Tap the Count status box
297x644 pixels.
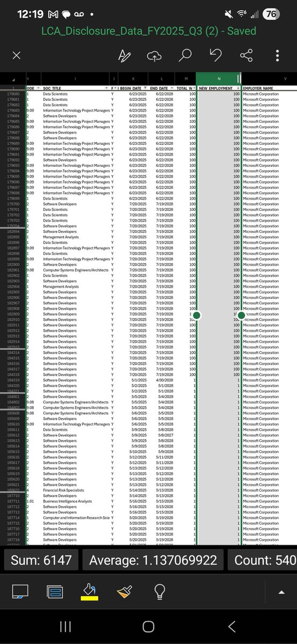[x=263, y=560]
